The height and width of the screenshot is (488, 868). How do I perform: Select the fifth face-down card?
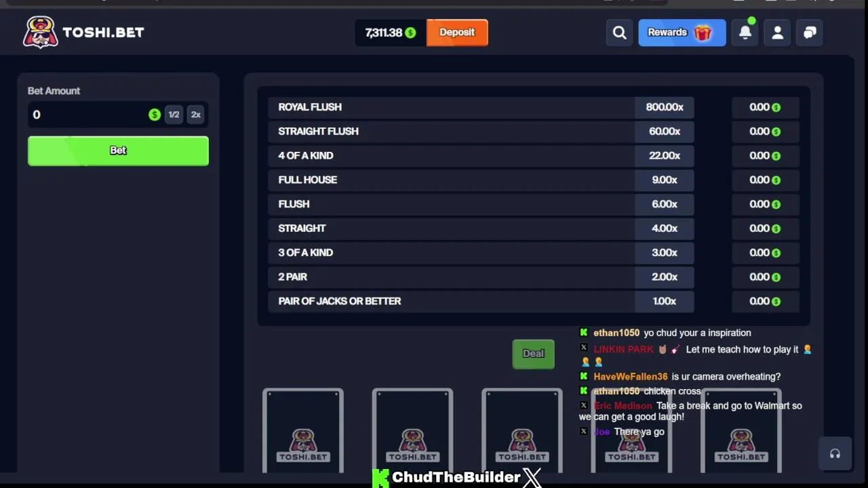741,431
